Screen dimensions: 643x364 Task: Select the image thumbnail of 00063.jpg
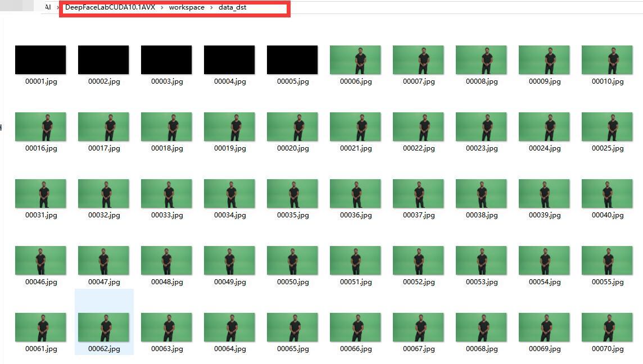click(166, 327)
